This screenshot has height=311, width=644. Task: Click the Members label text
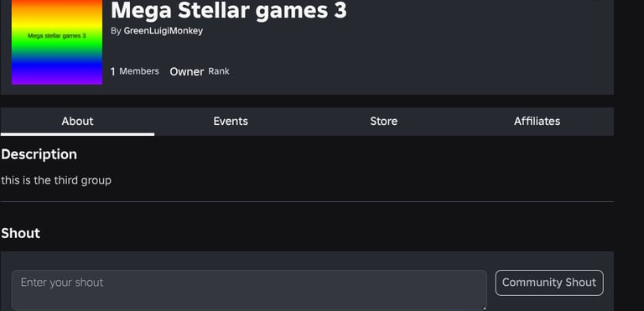[139, 71]
